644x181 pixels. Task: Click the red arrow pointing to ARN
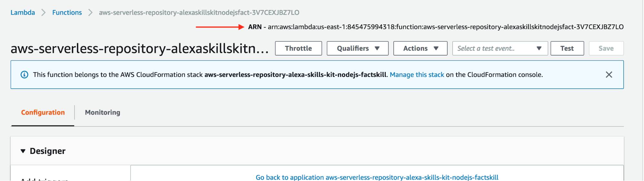(x=220, y=27)
